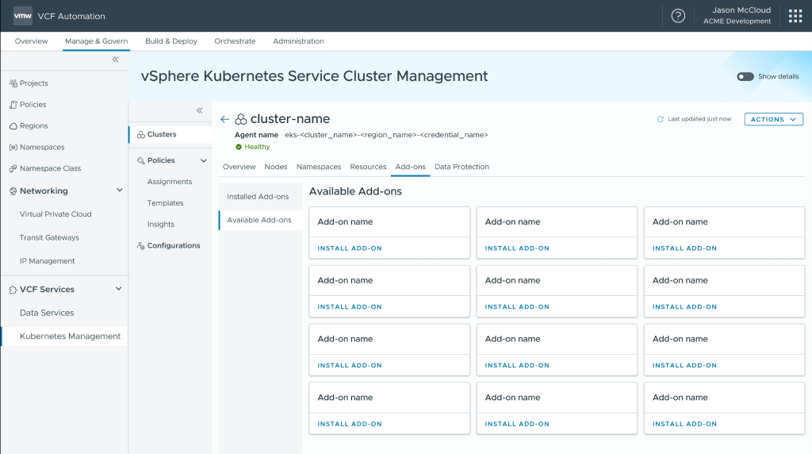Click the green Healthy status icon
This screenshot has height=454, width=812.
[239, 147]
